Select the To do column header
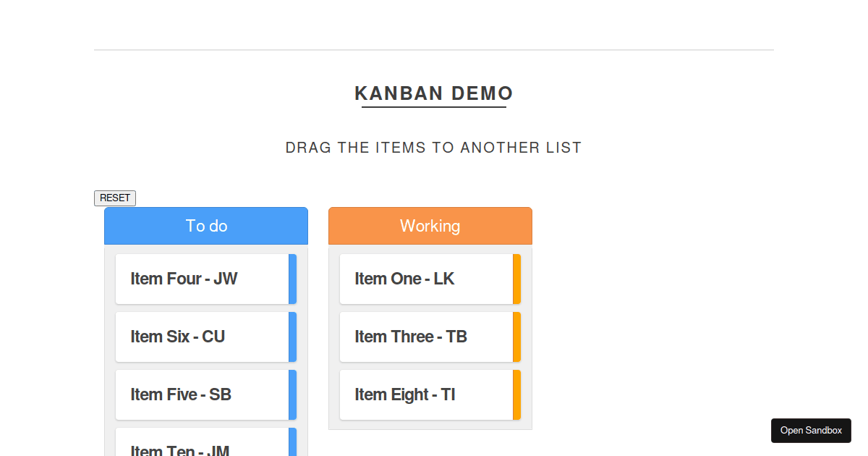Screen dimensions: 868x456 (x=206, y=225)
